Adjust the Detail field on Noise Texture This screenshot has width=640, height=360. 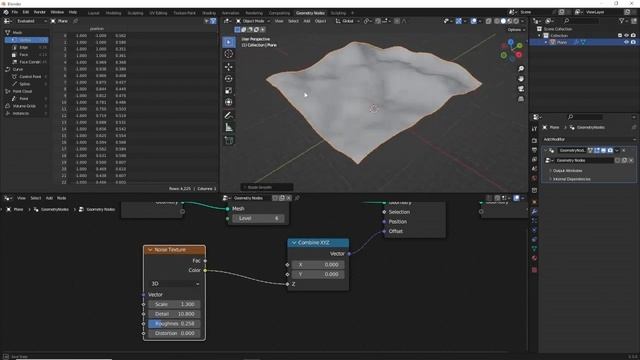[174, 314]
